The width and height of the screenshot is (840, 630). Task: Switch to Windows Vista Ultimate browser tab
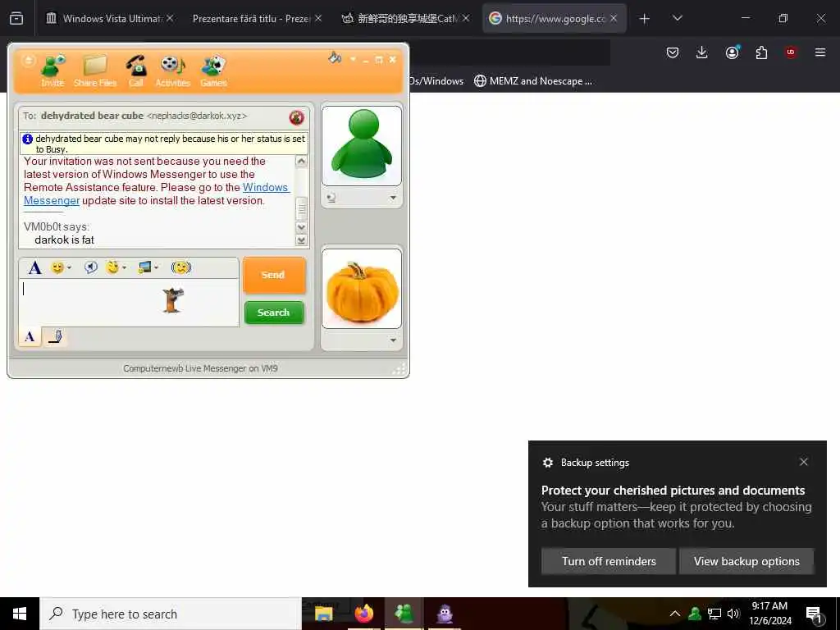click(x=109, y=18)
